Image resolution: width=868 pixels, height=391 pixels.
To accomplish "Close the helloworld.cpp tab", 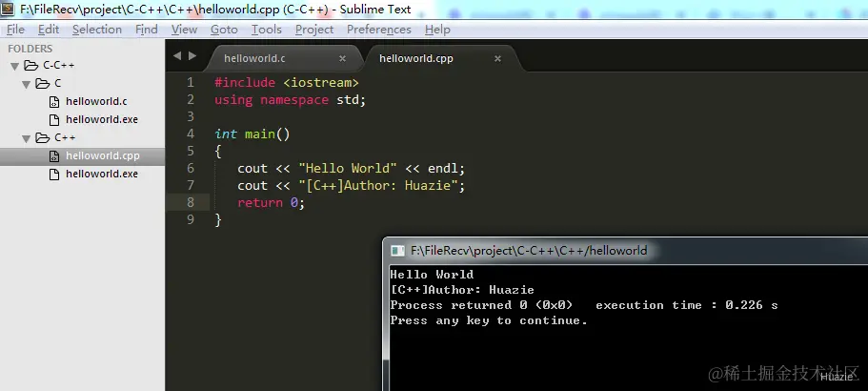I will [x=497, y=58].
